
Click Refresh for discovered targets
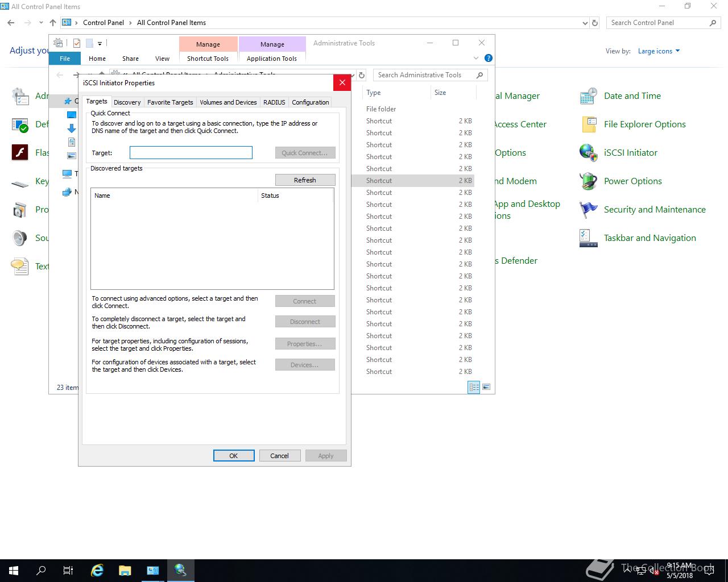click(x=305, y=180)
